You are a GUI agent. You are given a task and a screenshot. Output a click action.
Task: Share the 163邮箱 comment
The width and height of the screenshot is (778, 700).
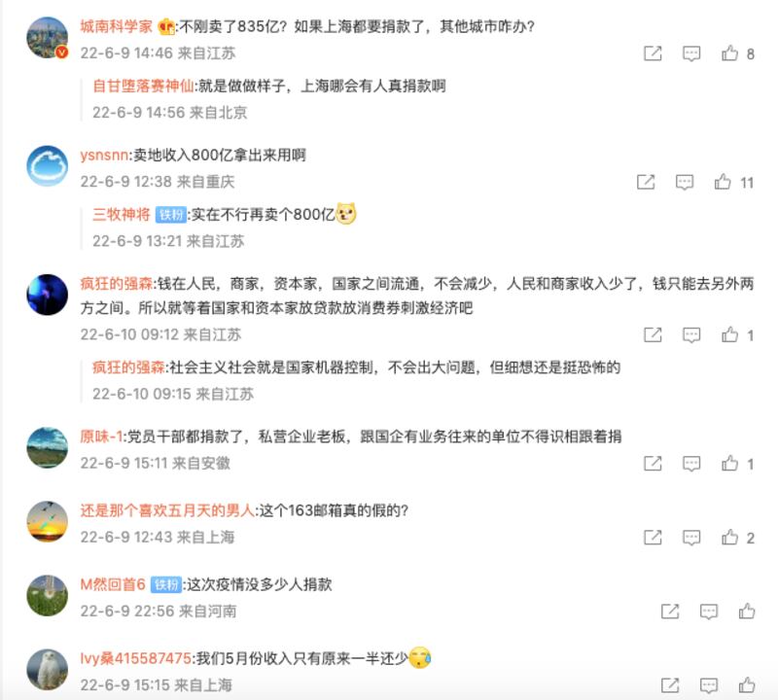tap(653, 538)
